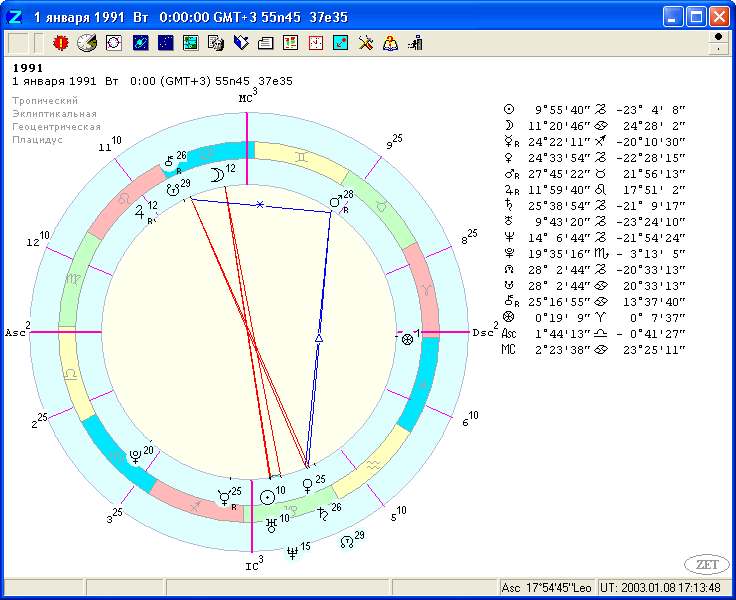Viewport: 736px width, 600px height.
Task: Click the Uranus glyph in the chart wheel
Action: click(x=271, y=525)
